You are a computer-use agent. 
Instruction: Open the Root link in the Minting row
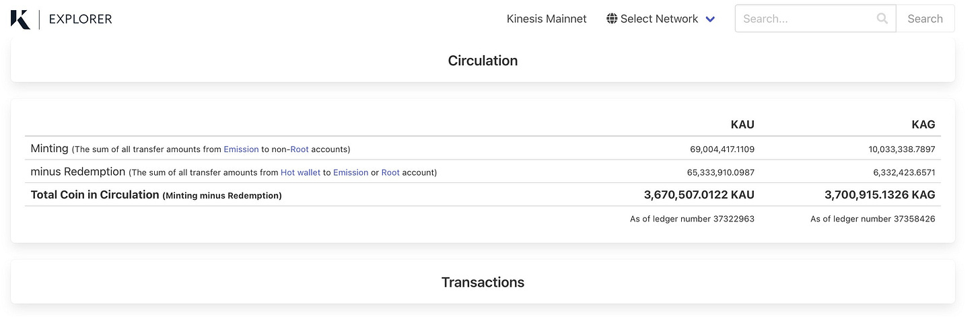click(300, 149)
